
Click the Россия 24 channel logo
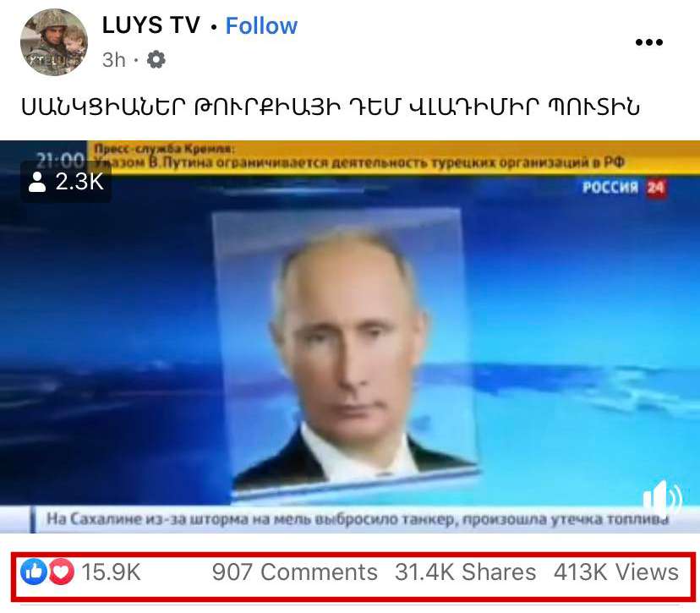pyautogui.click(x=625, y=188)
